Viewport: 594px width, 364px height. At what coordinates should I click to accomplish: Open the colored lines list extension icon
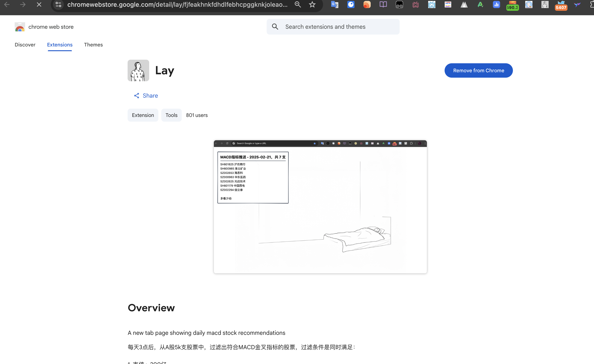point(448,4)
